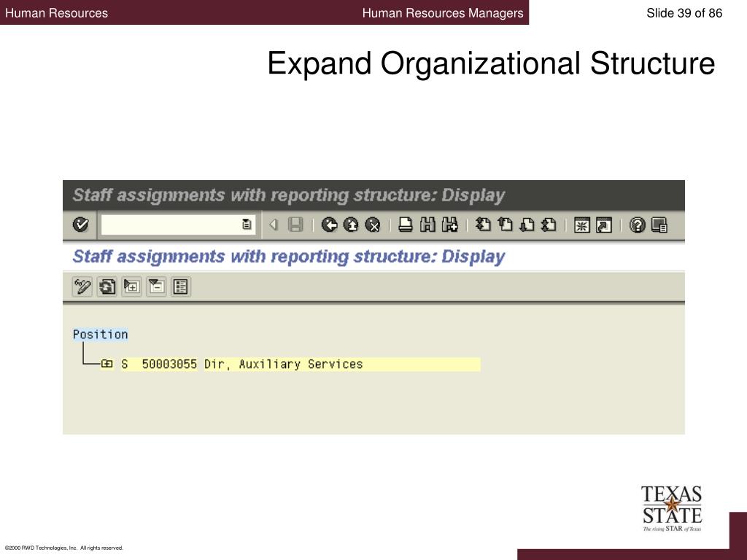The image size is (747, 560).
Task: Click the Cancel X icon
Action: (373, 225)
